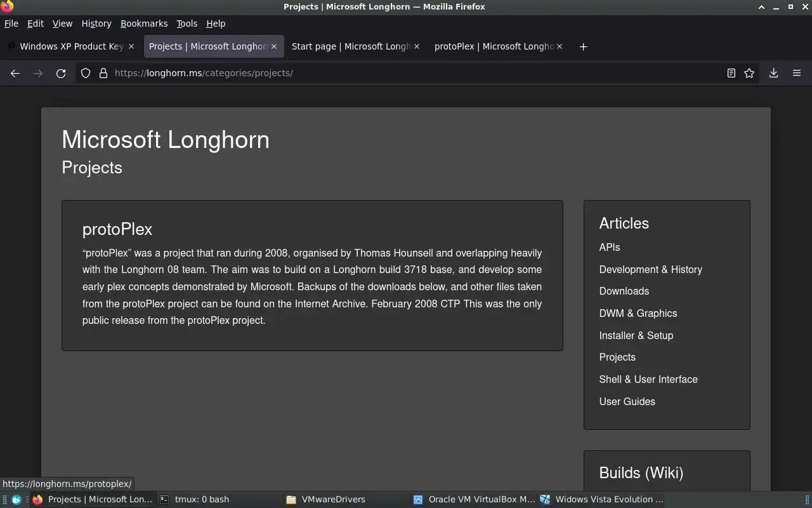This screenshot has height=508, width=812.
Task: Open the User Guides category
Action: (627, 401)
